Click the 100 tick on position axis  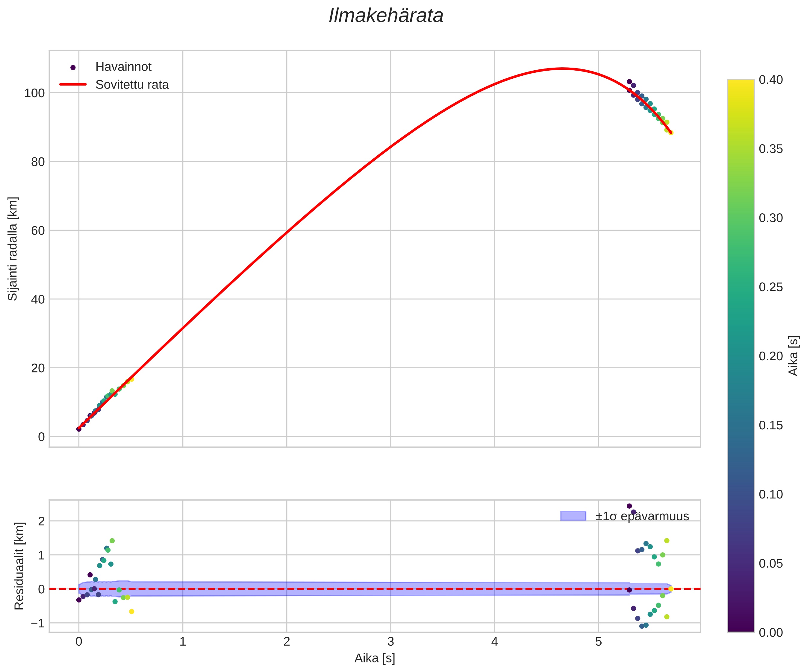[35, 93]
